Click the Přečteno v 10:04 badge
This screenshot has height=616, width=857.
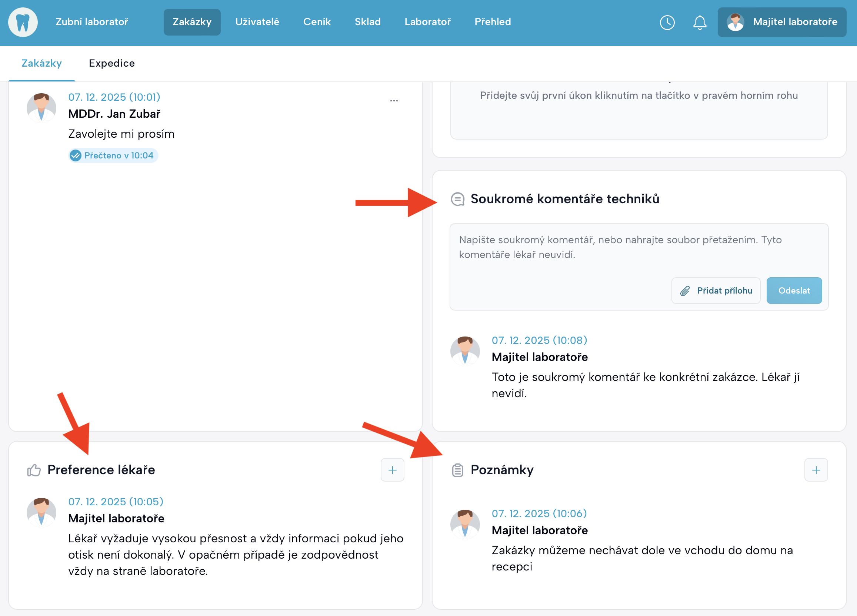(113, 155)
